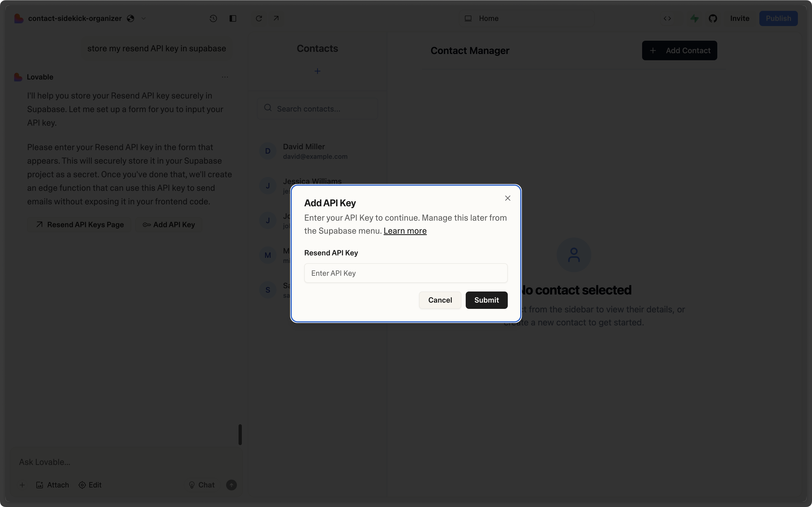Click the S contact avatar

[x=268, y=290]
